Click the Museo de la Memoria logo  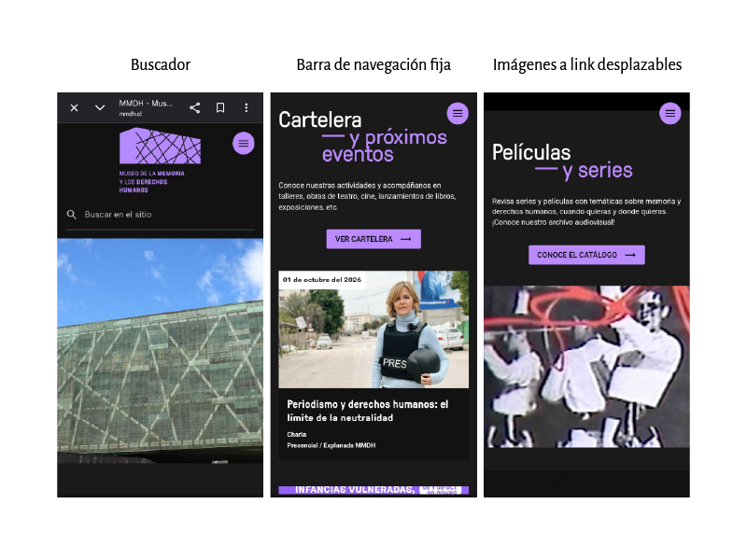point(160,160)
